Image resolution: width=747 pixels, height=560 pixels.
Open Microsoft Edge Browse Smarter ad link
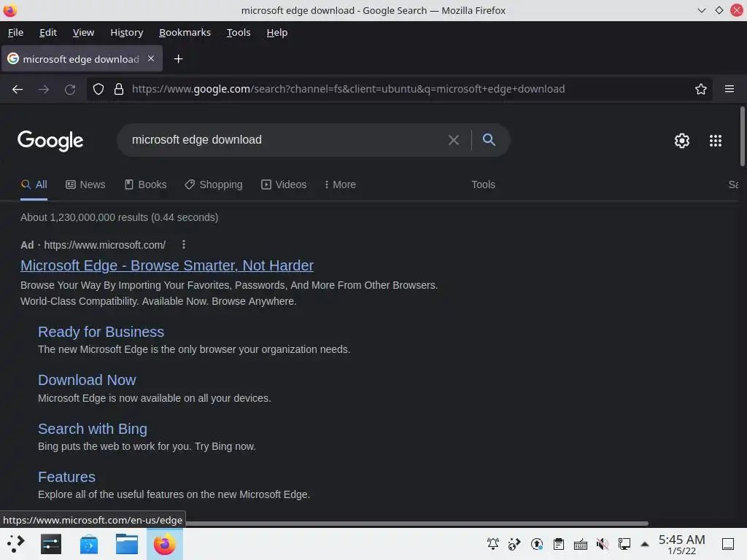coord(167,265)
